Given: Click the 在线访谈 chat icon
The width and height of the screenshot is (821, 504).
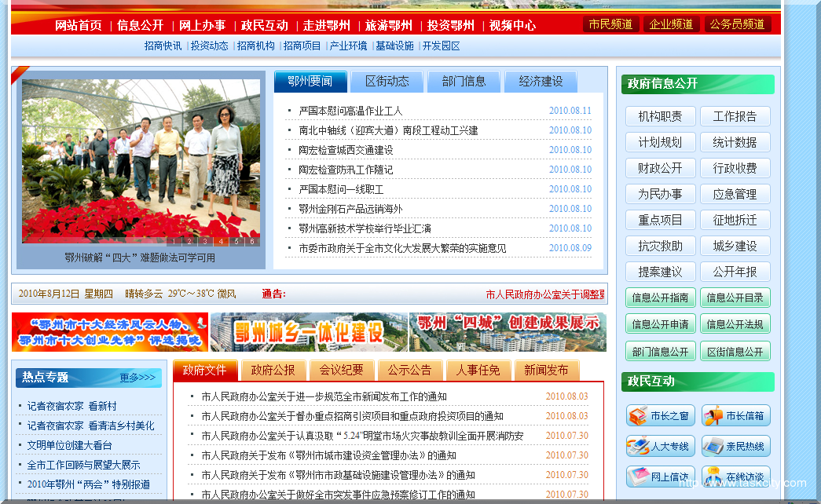Looking at the screenshot, I should [x=714, y=476].
